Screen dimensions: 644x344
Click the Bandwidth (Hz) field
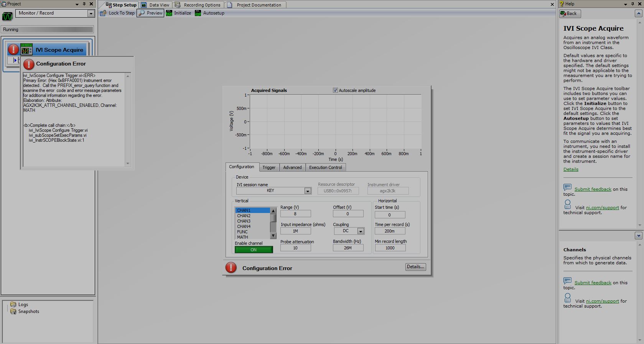(348, 248)
